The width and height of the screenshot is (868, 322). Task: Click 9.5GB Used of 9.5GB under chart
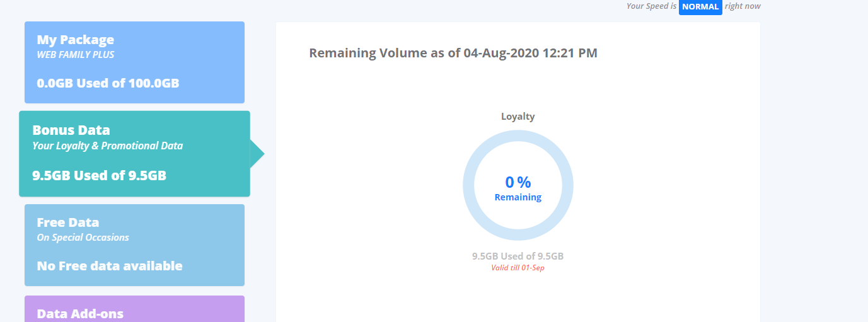pyautogui.click(x=518, y=256)
